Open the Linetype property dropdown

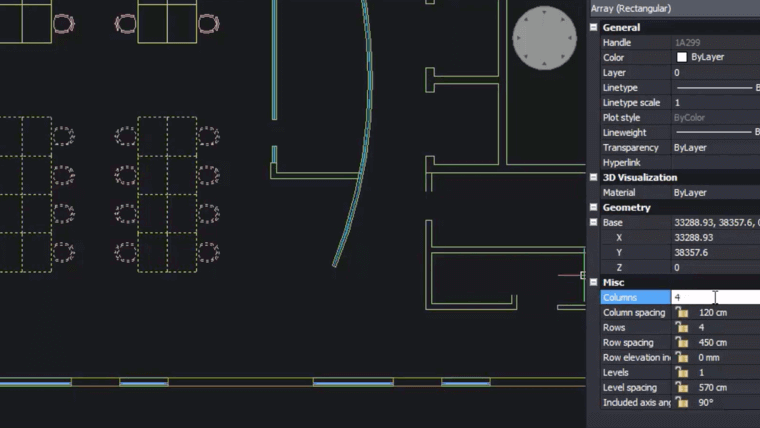tap(715, 88)
